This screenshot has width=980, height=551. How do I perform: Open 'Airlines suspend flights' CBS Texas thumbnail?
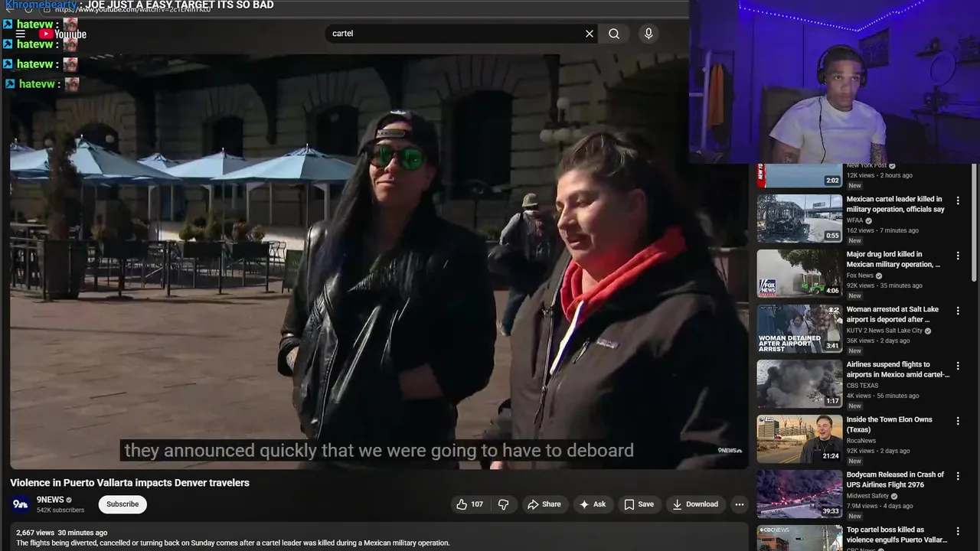[x=799, y=383]
